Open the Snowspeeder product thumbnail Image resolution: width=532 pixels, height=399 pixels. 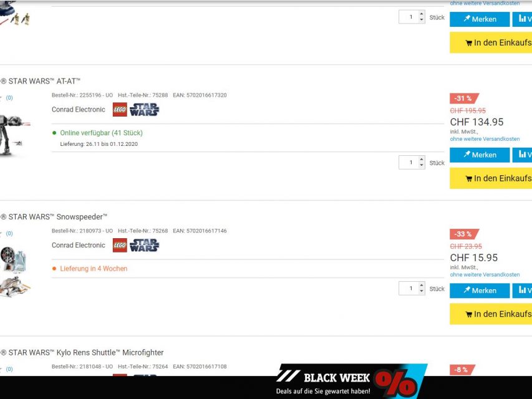[x=14, y=272]
